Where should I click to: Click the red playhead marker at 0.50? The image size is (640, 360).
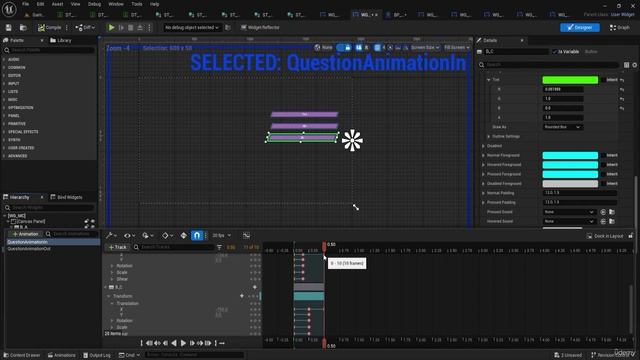[x=324, y=246]
